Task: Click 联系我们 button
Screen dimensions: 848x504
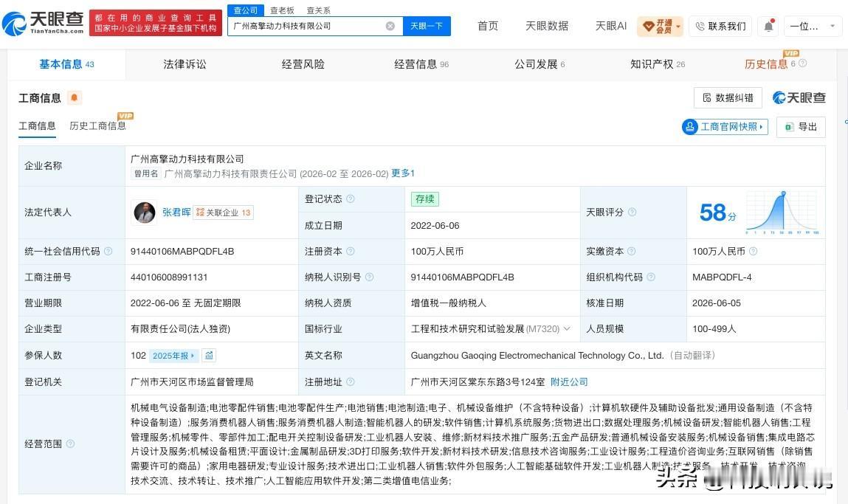Action: 720,26
